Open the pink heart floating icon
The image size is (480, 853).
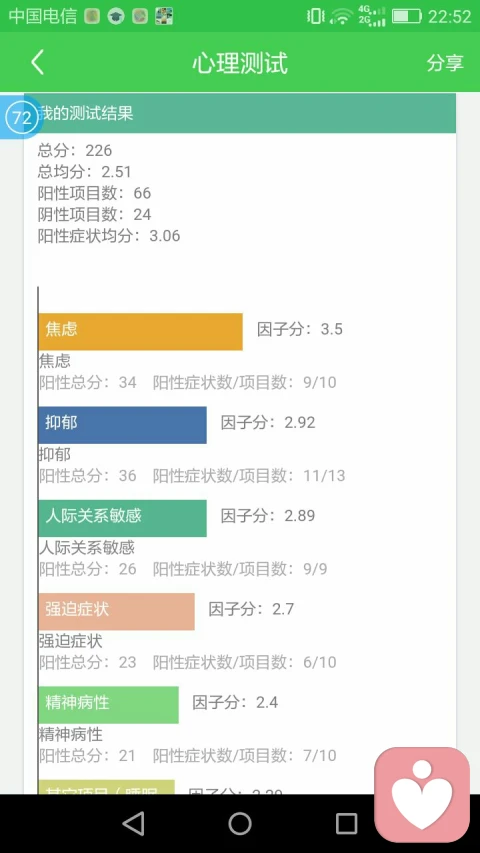click(422, 794)
